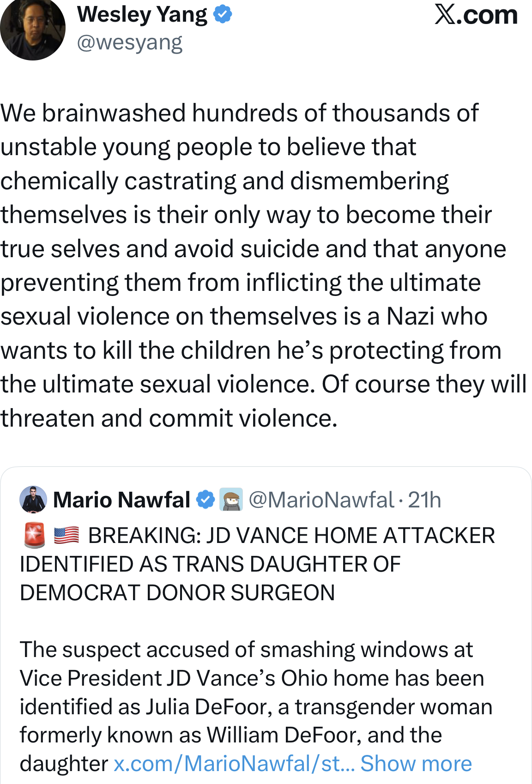Click Mario Nawfal's blue verified badge
The image size is (532, 784).
(x=206, y=500)
